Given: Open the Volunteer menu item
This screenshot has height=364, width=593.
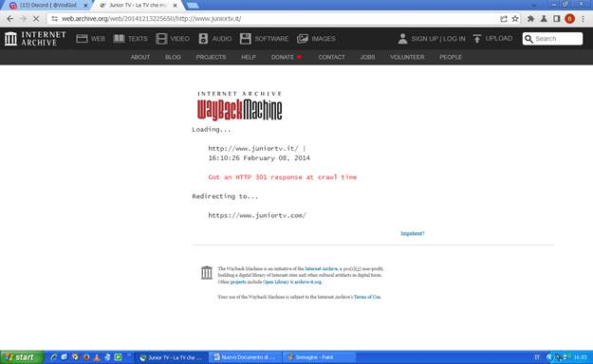Looking at the screenshot, I should pos(407,57).
